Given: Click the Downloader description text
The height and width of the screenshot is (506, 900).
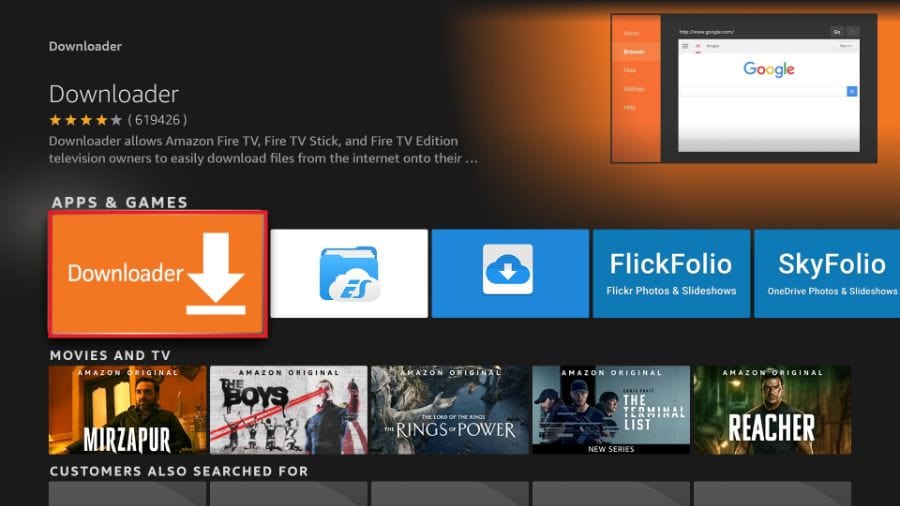Looking at the screenshot, I should coord(263,149).
